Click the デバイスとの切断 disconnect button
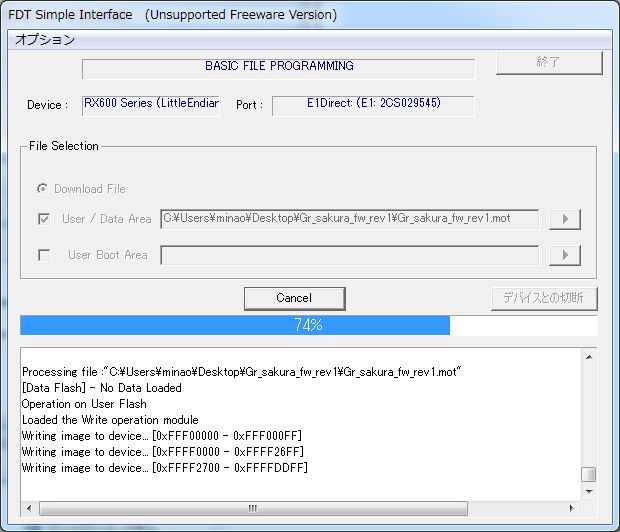 (x=544, y=298)
